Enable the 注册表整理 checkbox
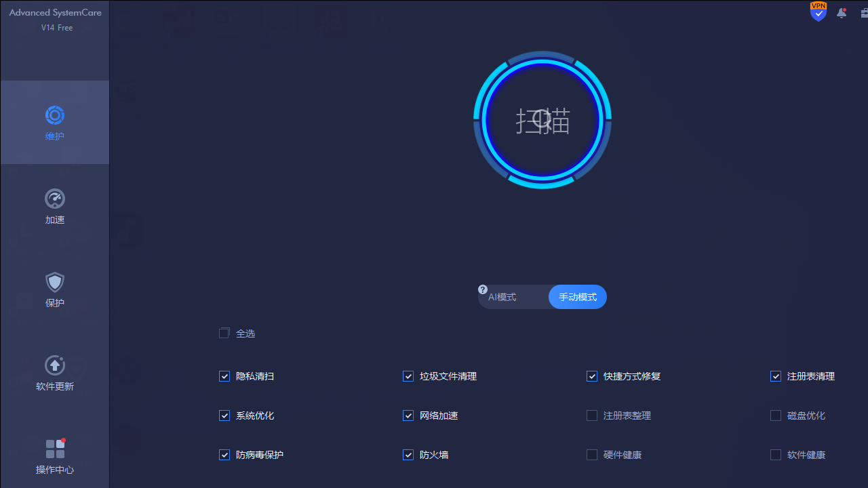The height and width of the screenshot is (488, 868). click(592, 415)
